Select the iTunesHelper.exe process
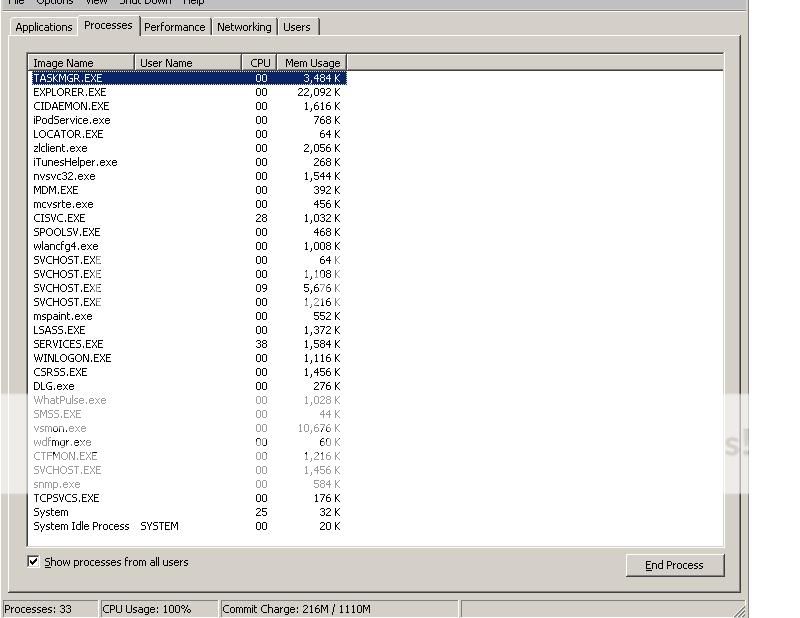This screenshot has width=800, height=618. coord(75,162)
